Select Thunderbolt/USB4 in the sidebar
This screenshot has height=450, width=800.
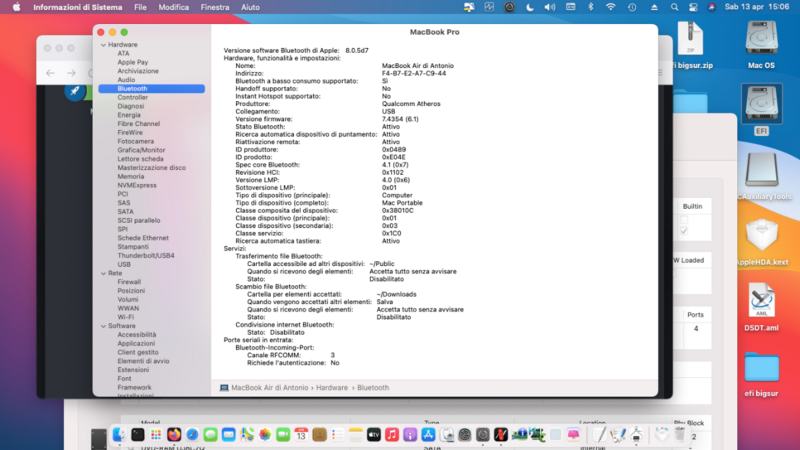tap(146, 256)
